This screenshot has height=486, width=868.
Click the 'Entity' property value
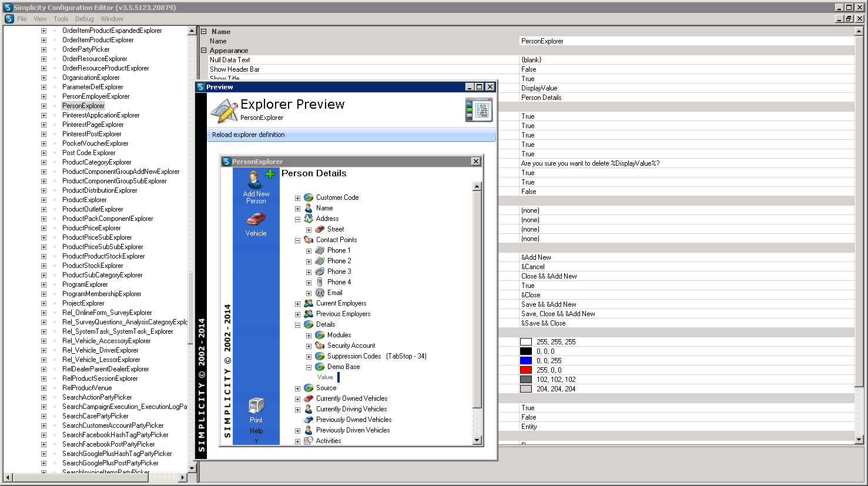point(686,427)
